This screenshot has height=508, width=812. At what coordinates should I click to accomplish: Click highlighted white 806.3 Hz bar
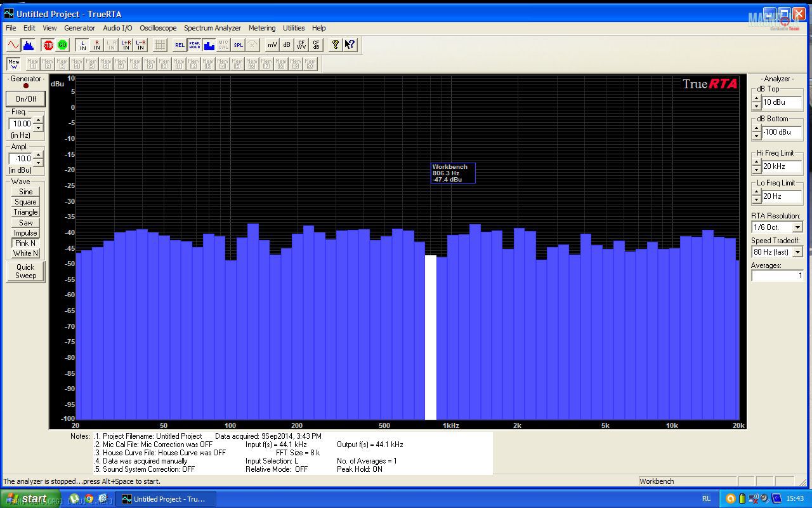(x=431, y=337)
